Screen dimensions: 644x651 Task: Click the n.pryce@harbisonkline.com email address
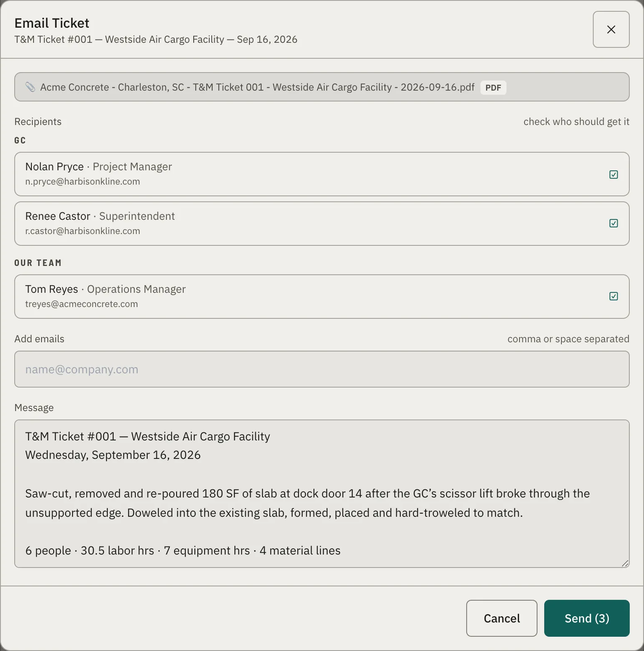83,182
